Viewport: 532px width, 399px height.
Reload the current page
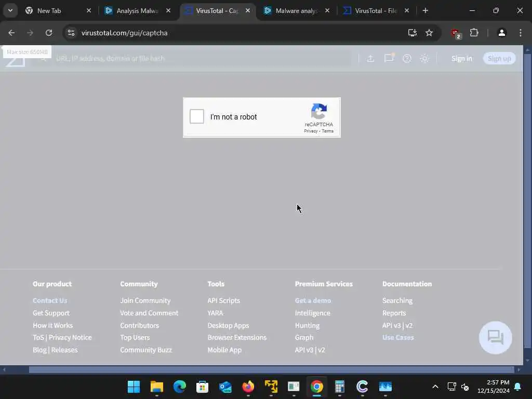[49, 33]
